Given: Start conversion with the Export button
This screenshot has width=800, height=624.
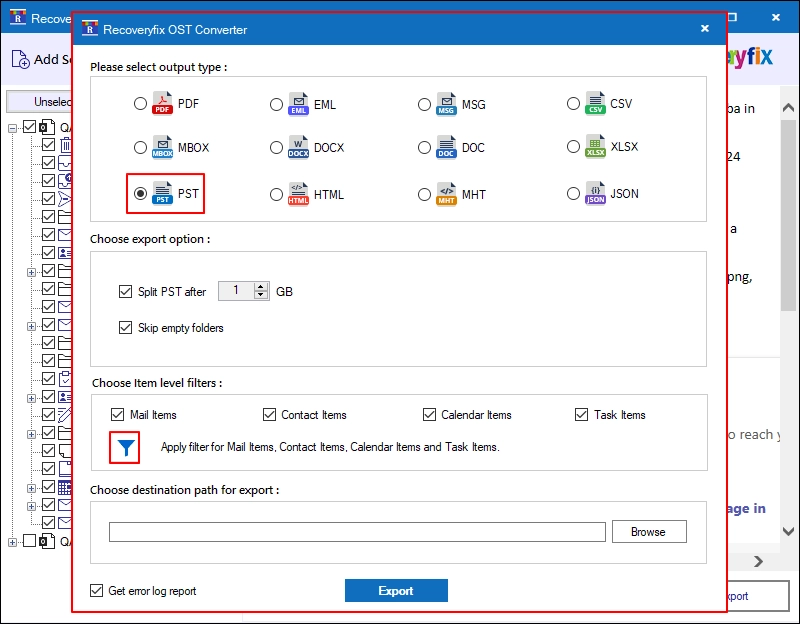Looking at the screenshot, I should coord(396,590).
